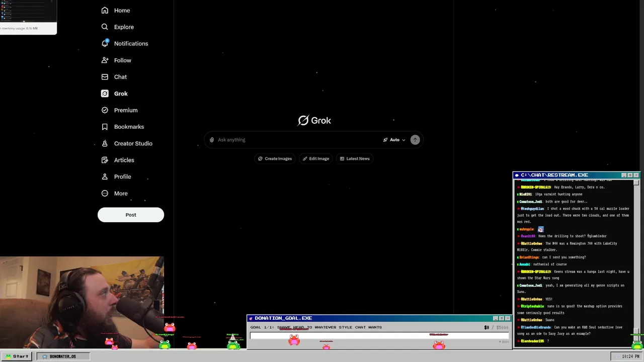
Task: Open the More circle icon
Action: pyautogui.click(x=105, y=193)
